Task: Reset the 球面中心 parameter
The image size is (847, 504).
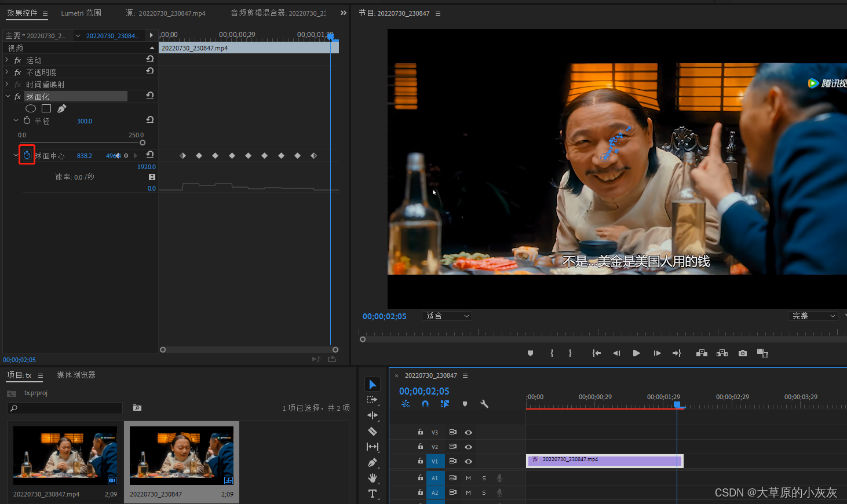Action: coord(150,155)
